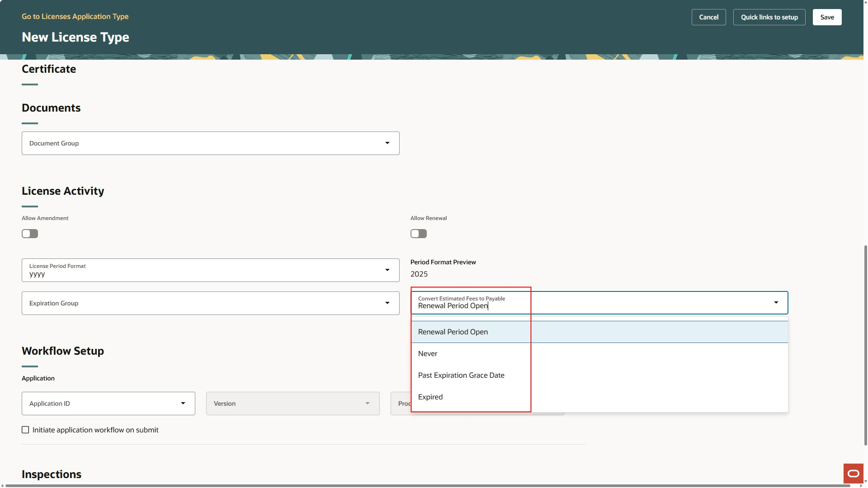Open the Document Group dropdown
Viewport: 868px width, 488px height.
387,143
